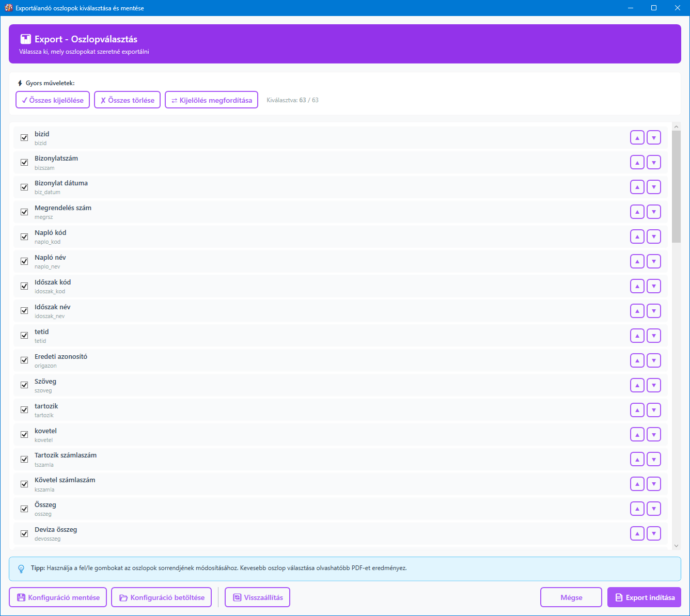This screenshot has width=690, height=616.
Task: Move Összeg column up
Action: pyautogui.click(x=637, y=509)
